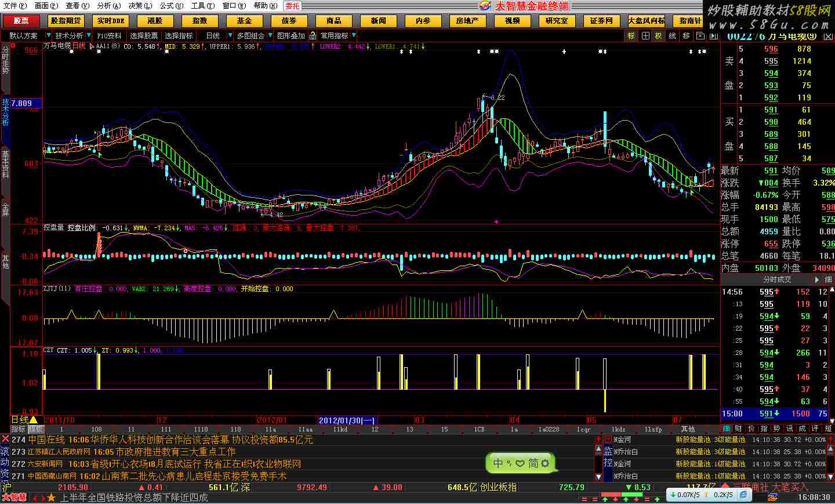Click the 研究室 button
835x504 pixels.
pos(556,21)
